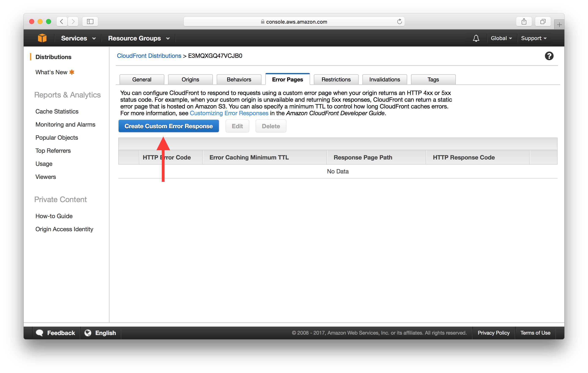This screenshot has width=588, height=373.
Task: Click the help question mark icon
Action: 549,56
